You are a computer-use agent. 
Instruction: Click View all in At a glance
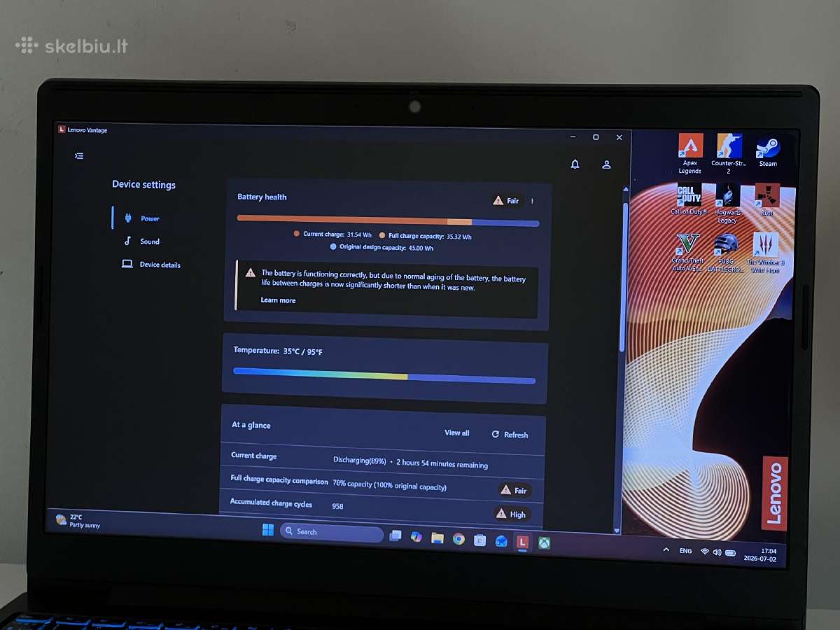457,433
